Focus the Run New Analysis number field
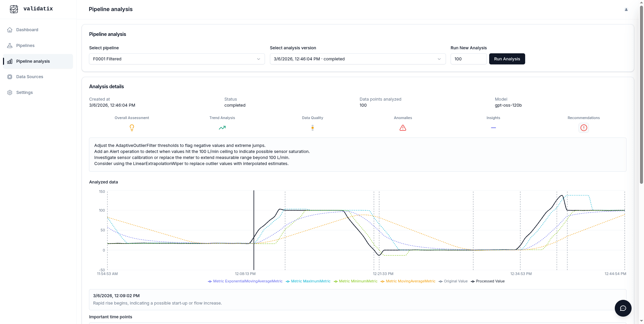 click(468, 59)
